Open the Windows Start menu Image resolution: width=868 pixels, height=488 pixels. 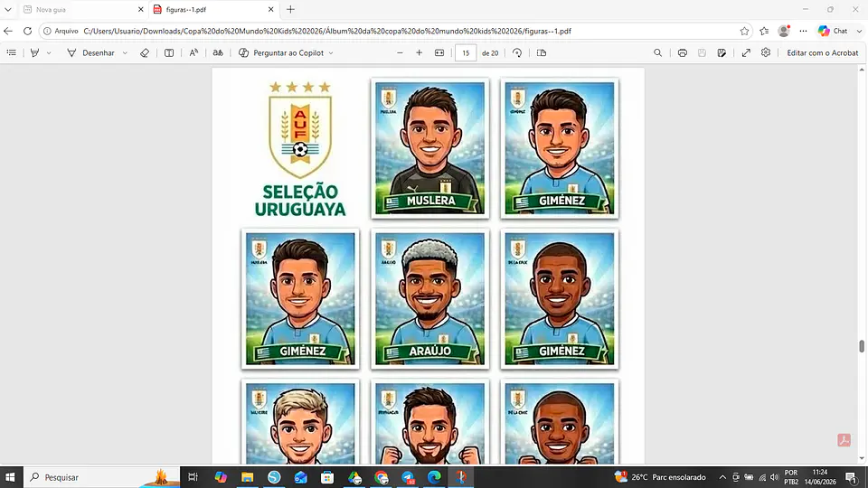[10, 477]
